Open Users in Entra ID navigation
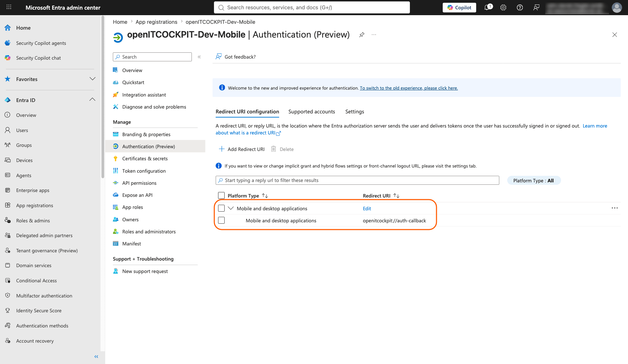Viewport: 628px width, 364px height. click(22, 130)
